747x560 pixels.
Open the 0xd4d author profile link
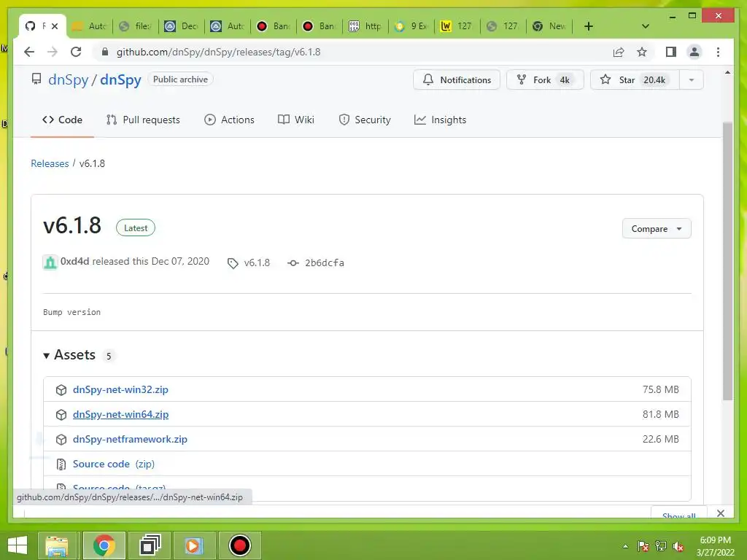coord(75,262)
